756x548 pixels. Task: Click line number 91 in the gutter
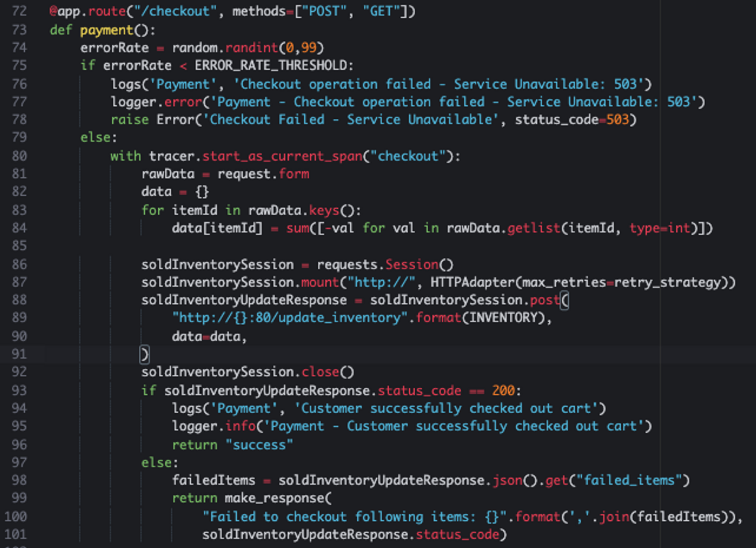[19, 354]
